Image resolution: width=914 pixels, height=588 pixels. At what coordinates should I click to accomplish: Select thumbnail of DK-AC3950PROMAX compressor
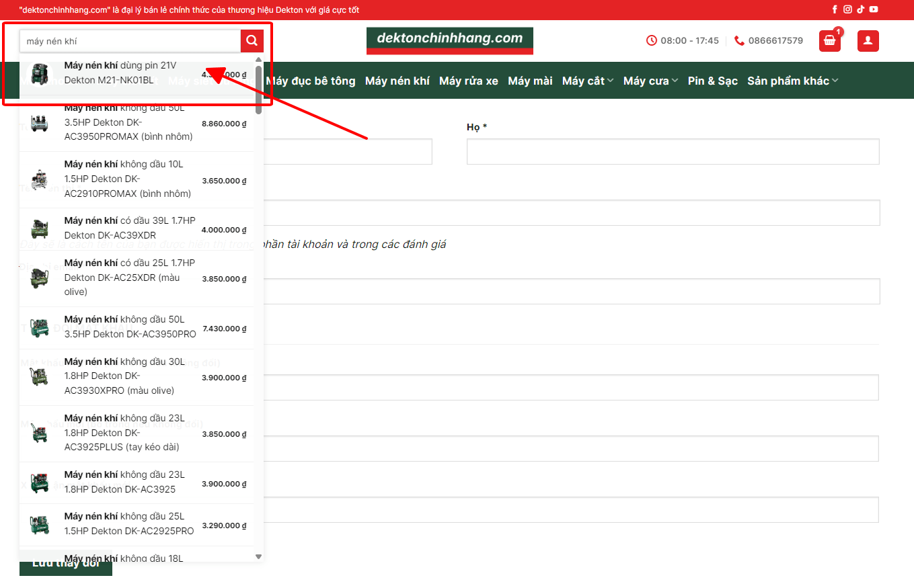pyautogui.click(x=40, y=123)
